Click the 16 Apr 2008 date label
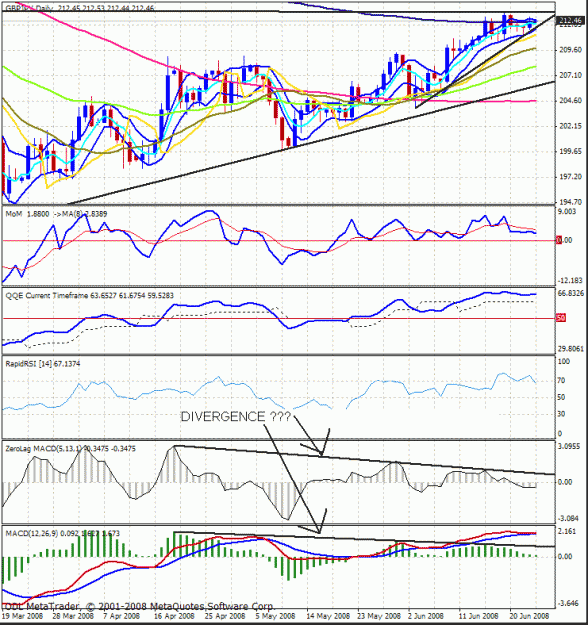This screenshot has height=625, width=588. coord(174,616)
